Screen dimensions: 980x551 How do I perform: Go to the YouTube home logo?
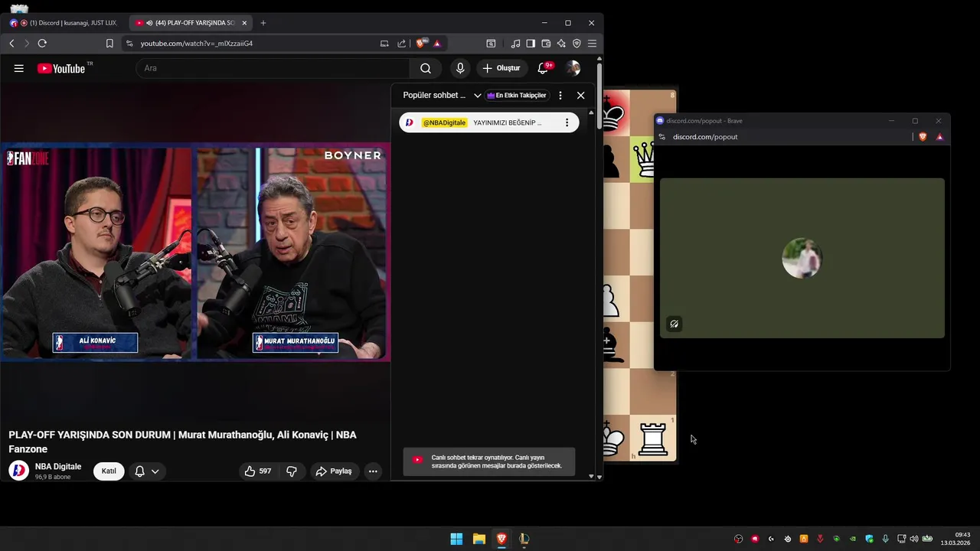coord(60,68)
